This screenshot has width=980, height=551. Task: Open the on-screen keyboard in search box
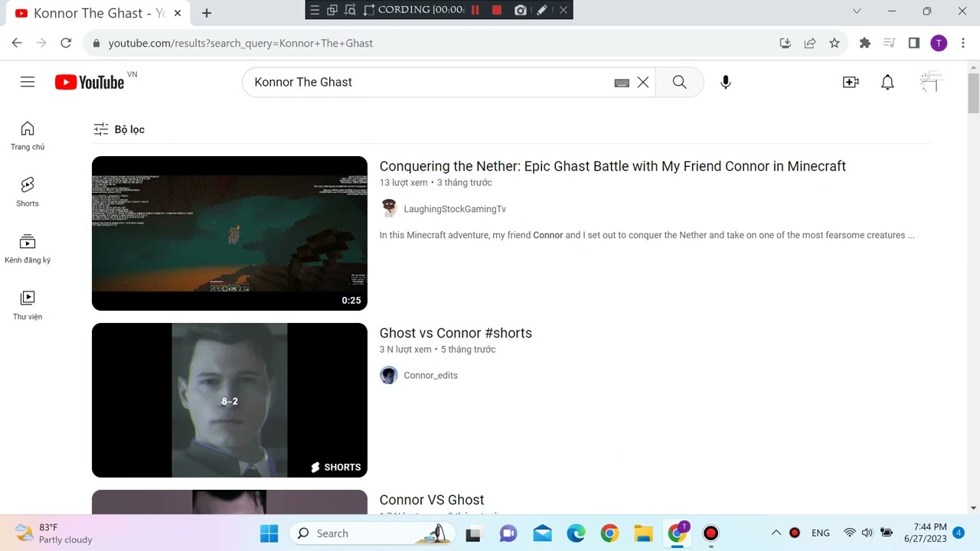[x=622, y=83]
